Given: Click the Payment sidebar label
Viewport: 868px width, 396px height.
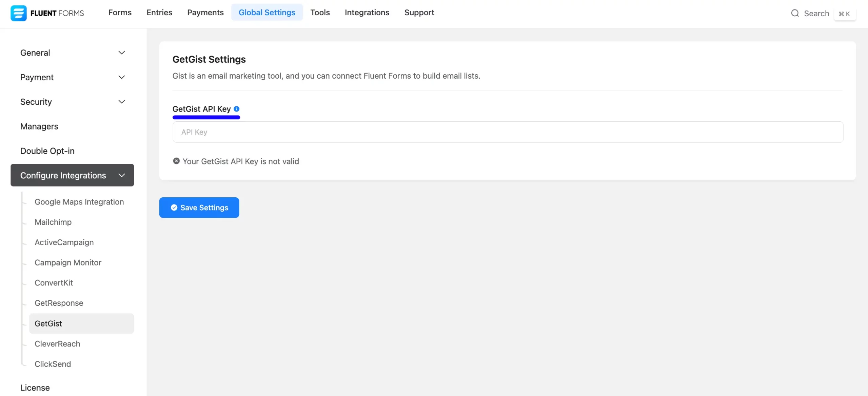Looking at the screenshot, I should pyautogui.click(x=37, y=77).
